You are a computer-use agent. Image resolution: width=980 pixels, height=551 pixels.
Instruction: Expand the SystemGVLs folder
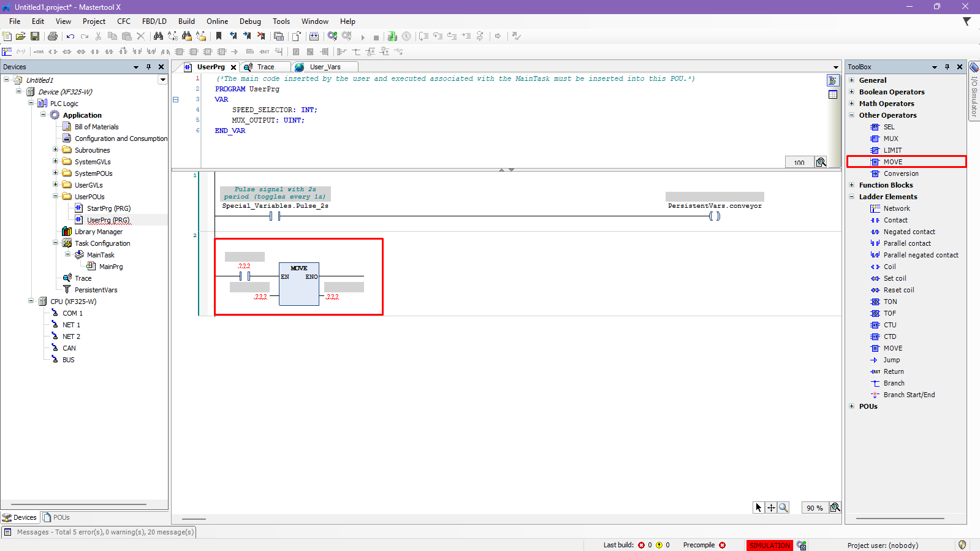(55, 162)
